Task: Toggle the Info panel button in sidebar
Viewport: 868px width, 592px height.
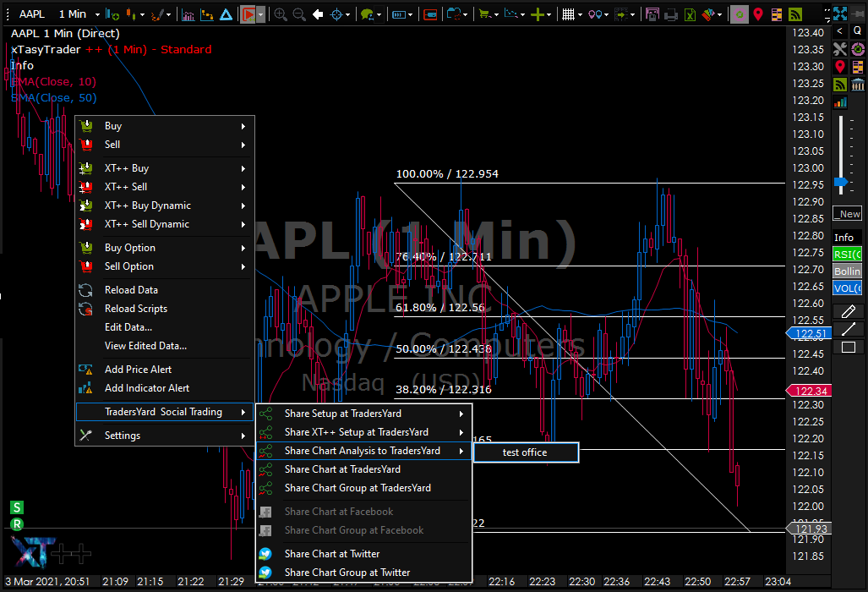Action: click(848, 237)
